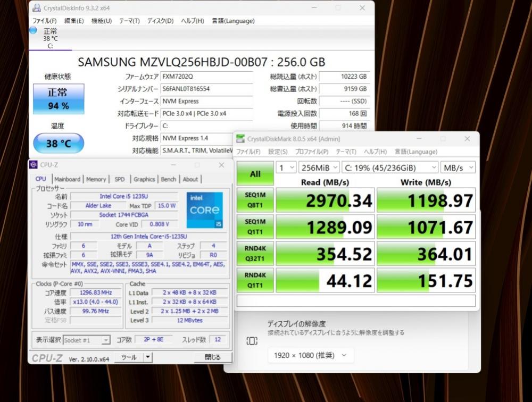Click the 10223 GB total host reads value
532x402 pixels.
pyautogui.click(x=344, y=77)
